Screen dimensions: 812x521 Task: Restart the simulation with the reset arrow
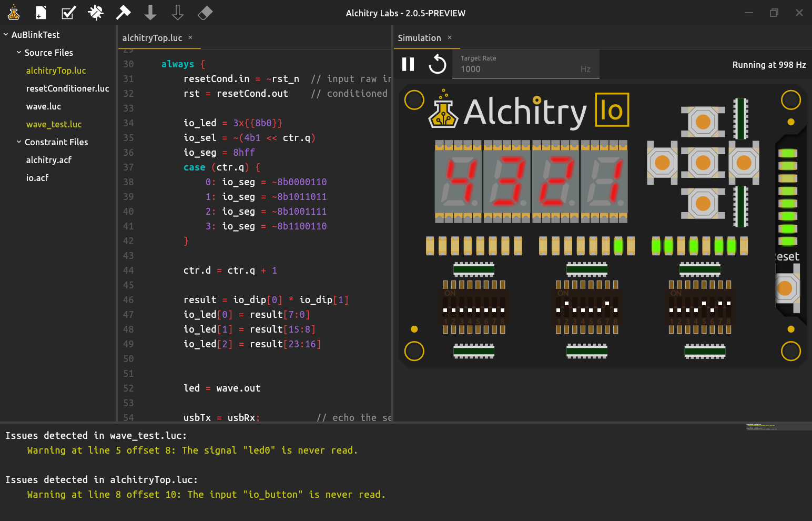tap(437, 64)
